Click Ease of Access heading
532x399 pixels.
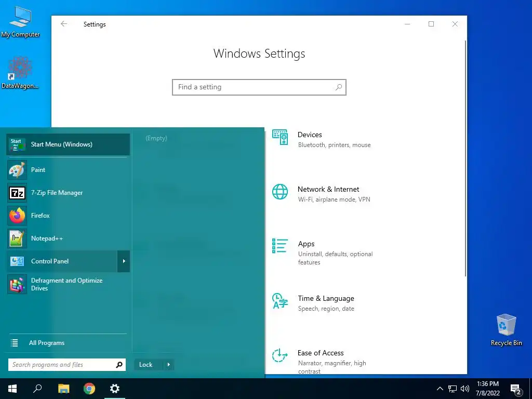coord(321,353)
